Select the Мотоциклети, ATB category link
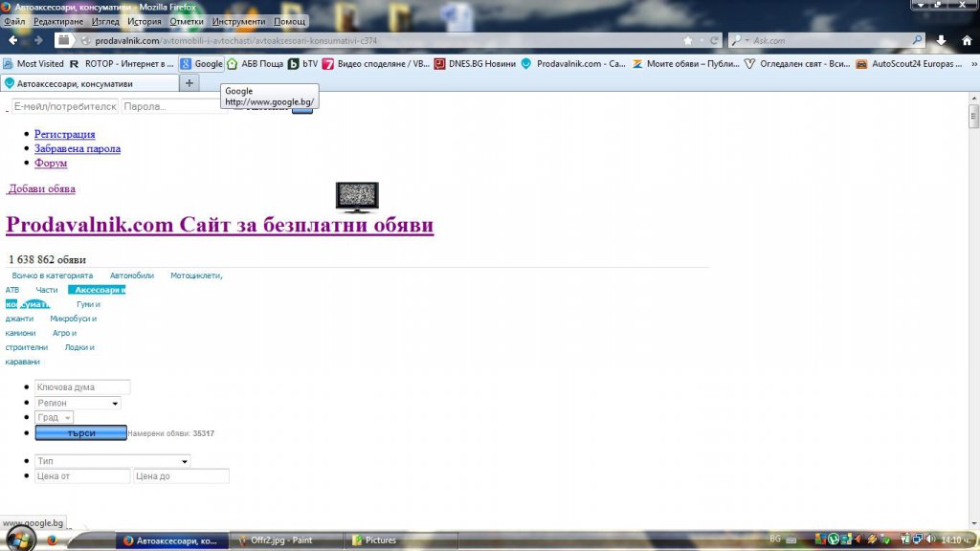 196,275
